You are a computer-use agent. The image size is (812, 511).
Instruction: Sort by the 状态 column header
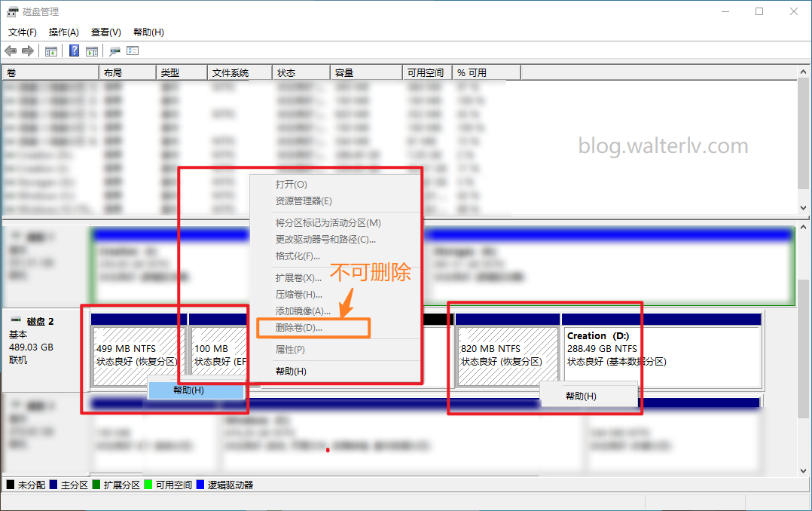coord(301,72)
